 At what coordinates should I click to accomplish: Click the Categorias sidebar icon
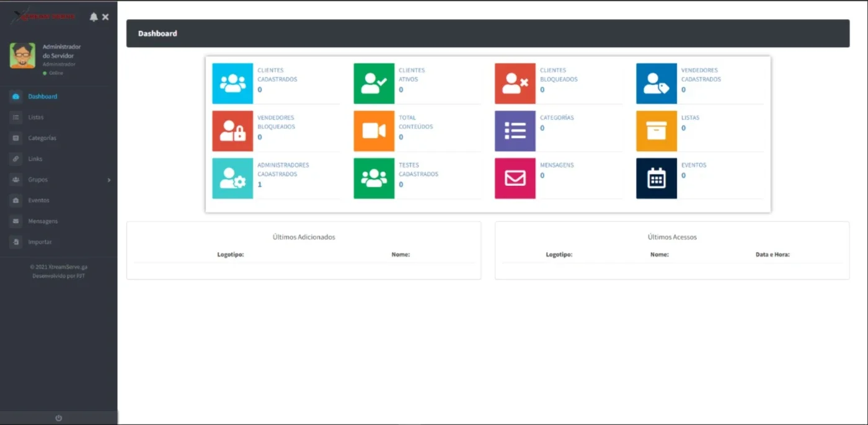(16, 138)
